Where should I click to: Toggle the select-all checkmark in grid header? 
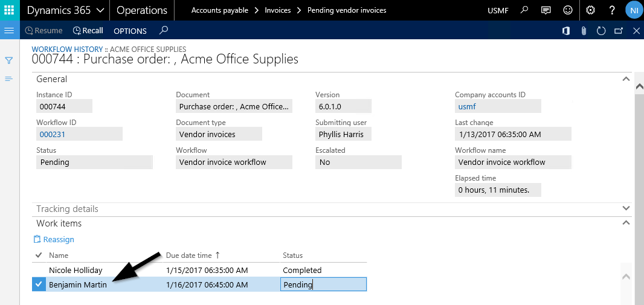point(39,255)
